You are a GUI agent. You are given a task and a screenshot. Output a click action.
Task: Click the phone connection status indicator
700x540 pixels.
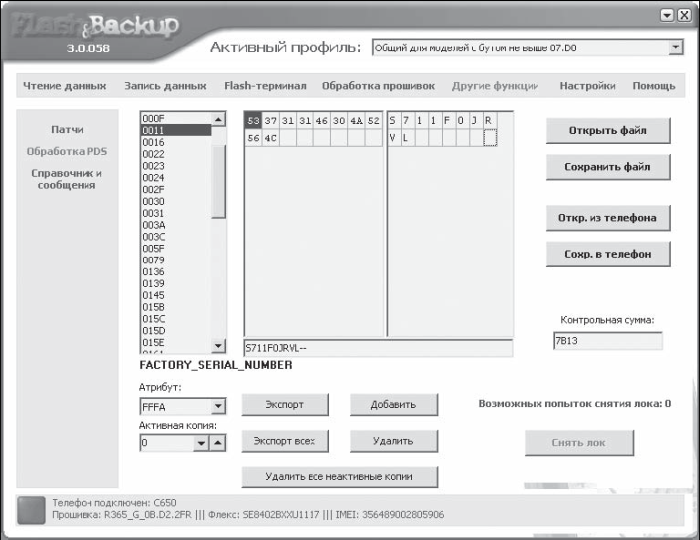pyautogui.click(x=31, y=510)
